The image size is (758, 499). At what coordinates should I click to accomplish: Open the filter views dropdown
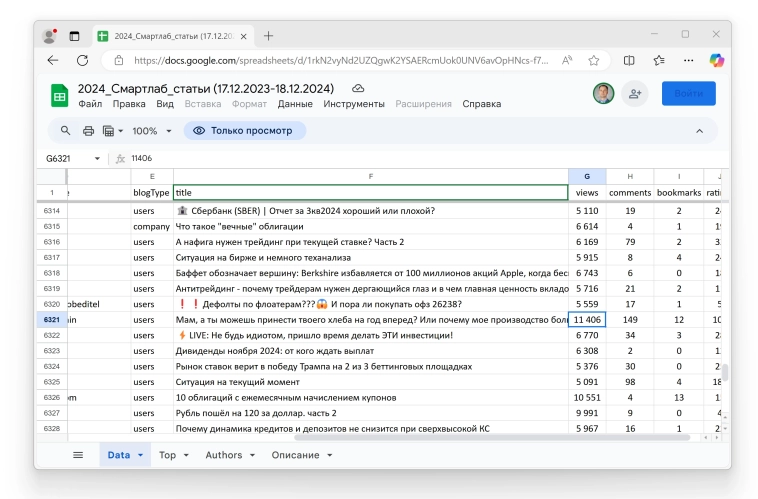113,131
